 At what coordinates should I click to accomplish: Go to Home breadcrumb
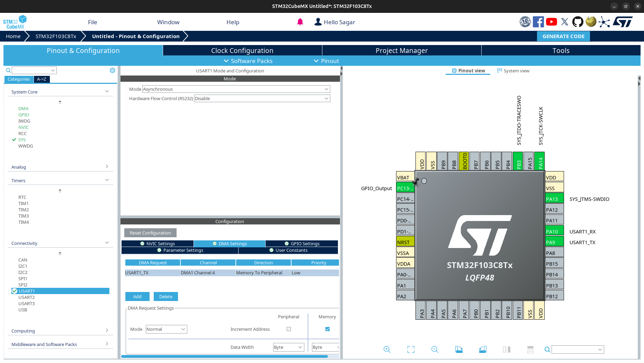[x=13, y=36]
